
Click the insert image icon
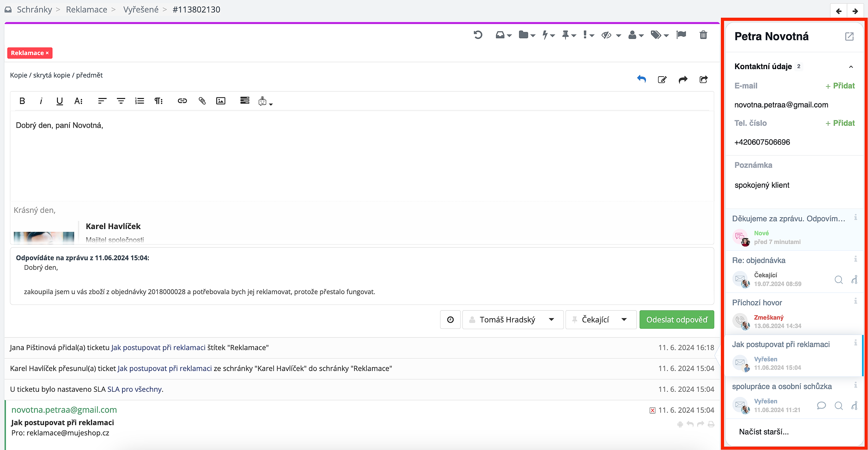(221, 101)
